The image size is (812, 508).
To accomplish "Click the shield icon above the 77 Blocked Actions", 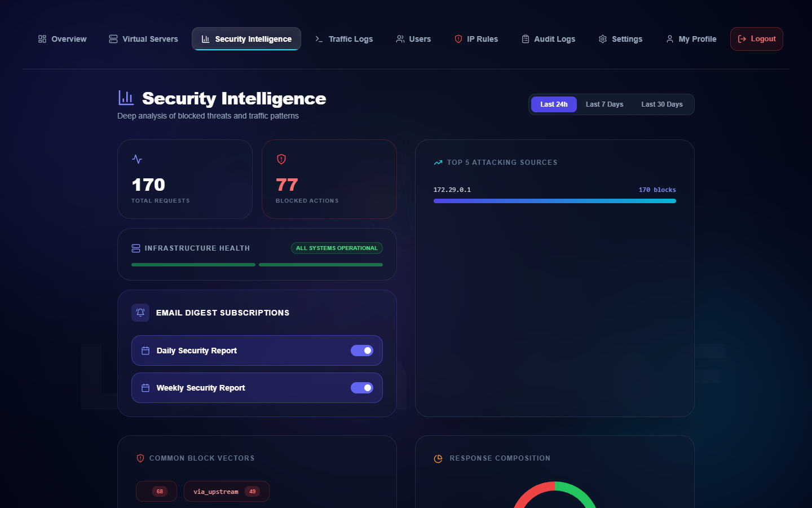I will (281, 159).
